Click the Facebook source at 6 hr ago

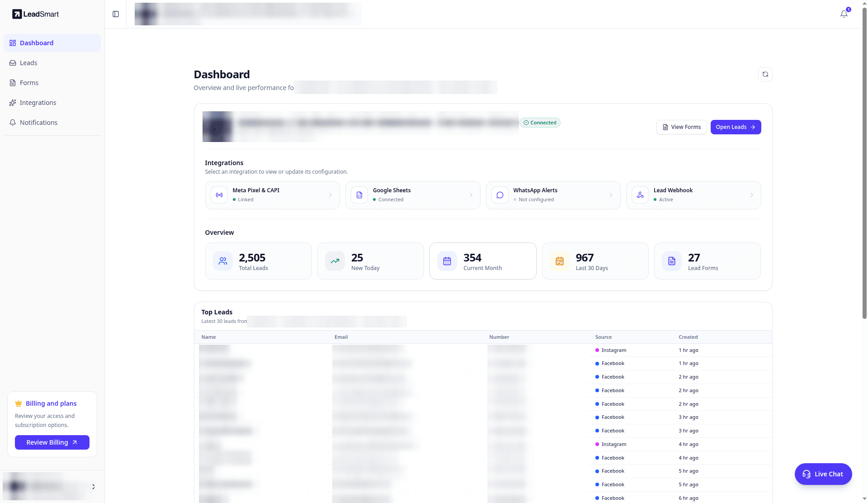tap(610, 498)
